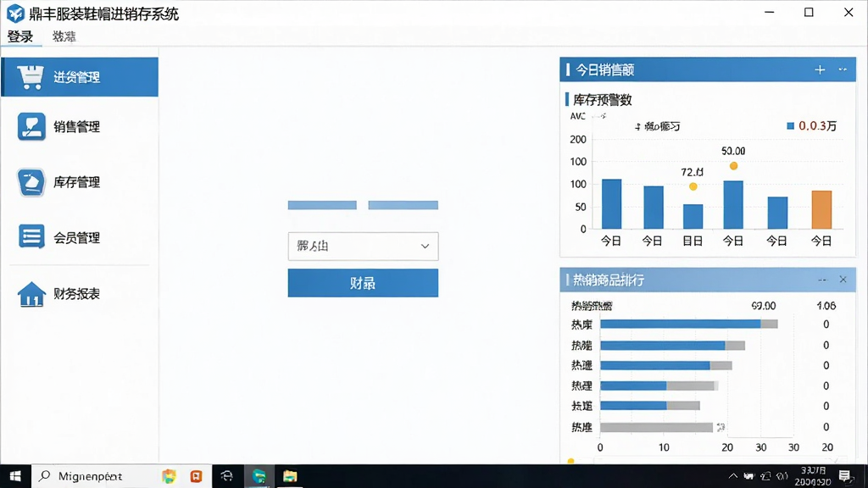Click the first blue bar in chart
The height and width of the screenshot is (488, 868).
tap(612, 203)
